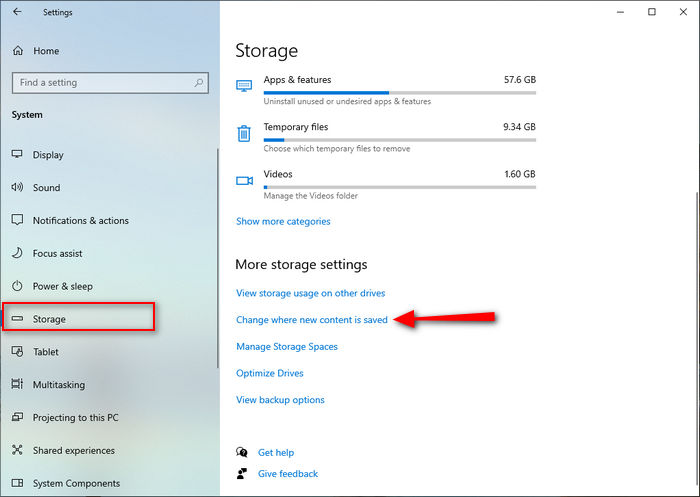Viewport: 700px width, 497px height.
Task: Open Tablet settings
Action: (109, 351)
